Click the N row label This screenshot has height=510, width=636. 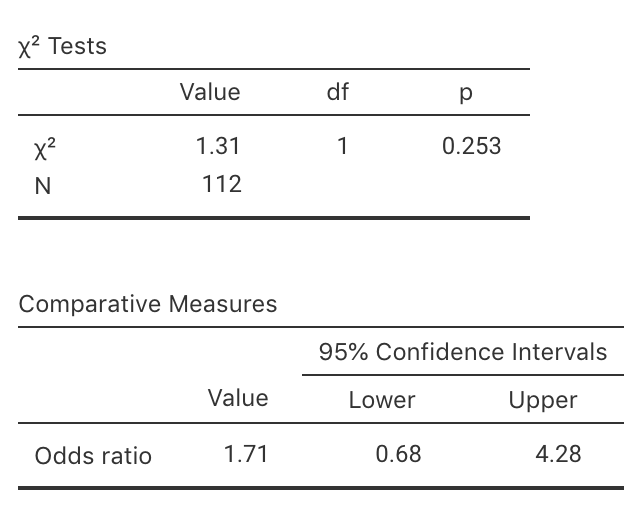pos(42,184)
